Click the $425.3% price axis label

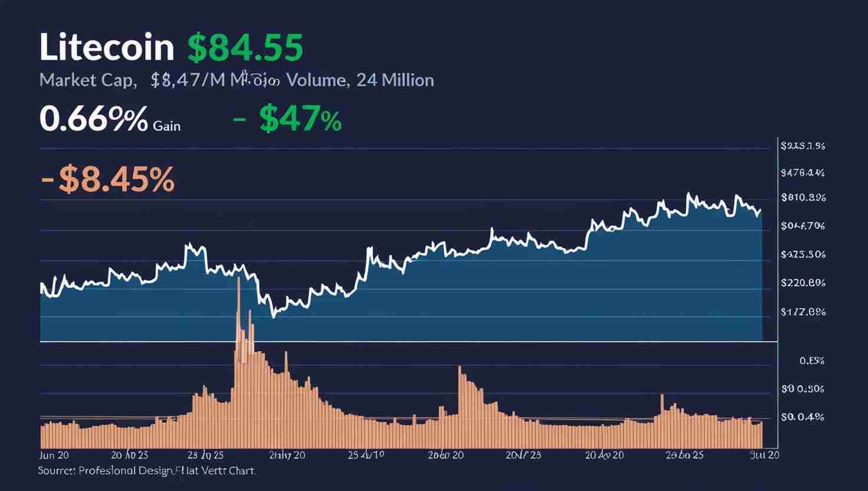pos(803,254)
